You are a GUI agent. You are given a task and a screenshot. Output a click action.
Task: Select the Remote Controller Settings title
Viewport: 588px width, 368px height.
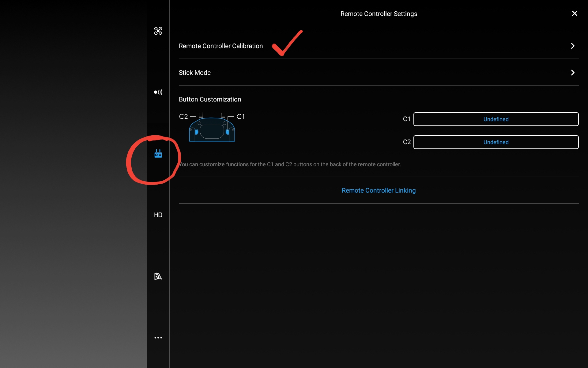tap(379, 14)
